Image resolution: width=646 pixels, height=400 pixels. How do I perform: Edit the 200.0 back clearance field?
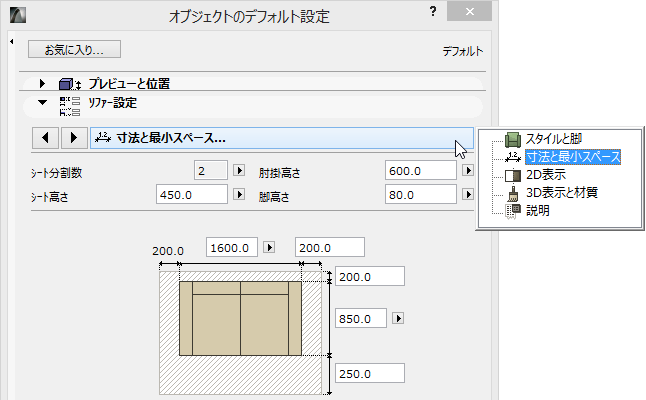point(370,276)
